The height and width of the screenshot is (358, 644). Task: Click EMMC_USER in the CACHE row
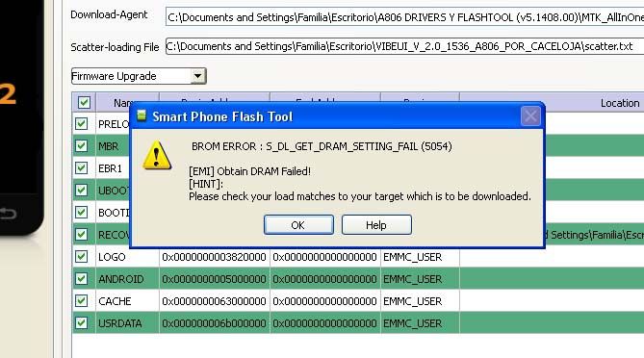coord(413,301)
